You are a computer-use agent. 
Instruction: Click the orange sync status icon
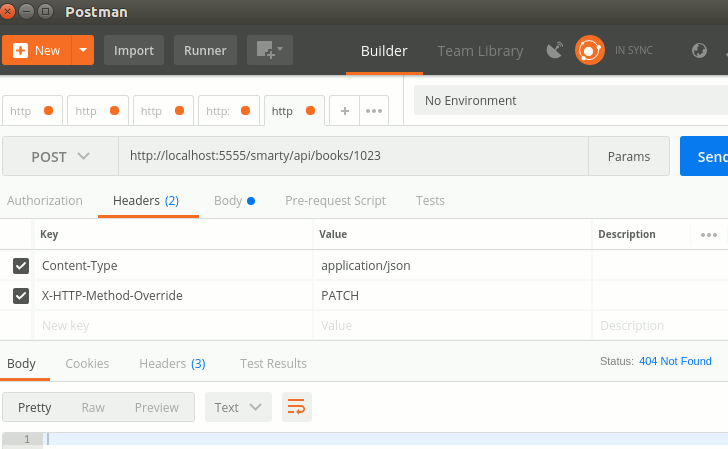tap(590, 50)
